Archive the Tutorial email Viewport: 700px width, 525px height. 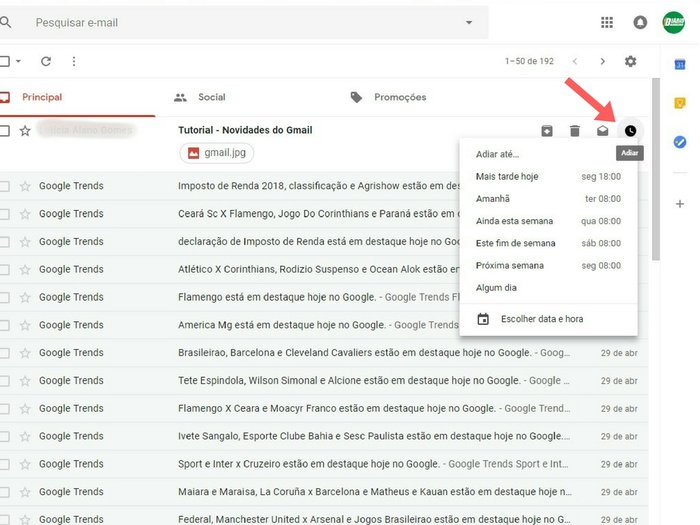click(x=547, y=131)
